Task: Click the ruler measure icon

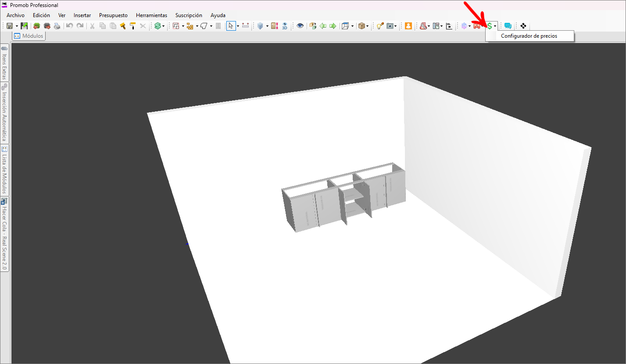Action: (x=246, y=26)
